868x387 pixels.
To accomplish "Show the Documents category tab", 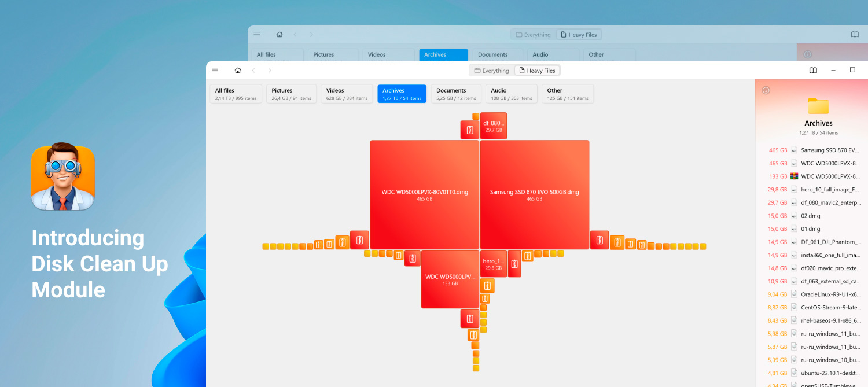I will click(x=455, y=94).
